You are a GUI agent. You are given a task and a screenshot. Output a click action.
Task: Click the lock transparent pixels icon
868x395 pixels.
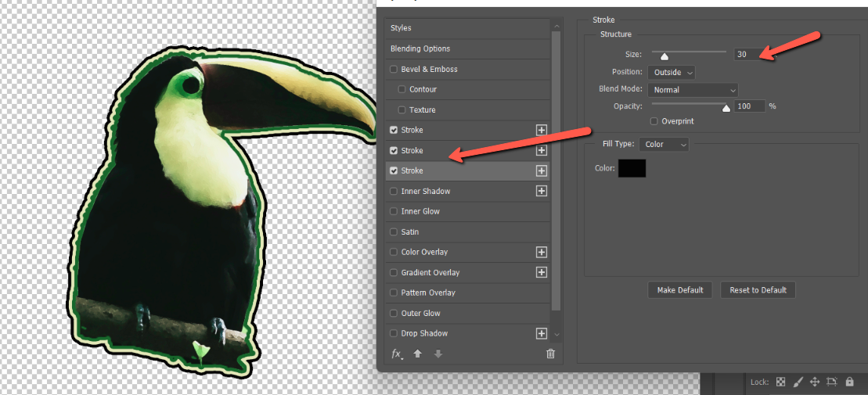(x=780, y=382)
